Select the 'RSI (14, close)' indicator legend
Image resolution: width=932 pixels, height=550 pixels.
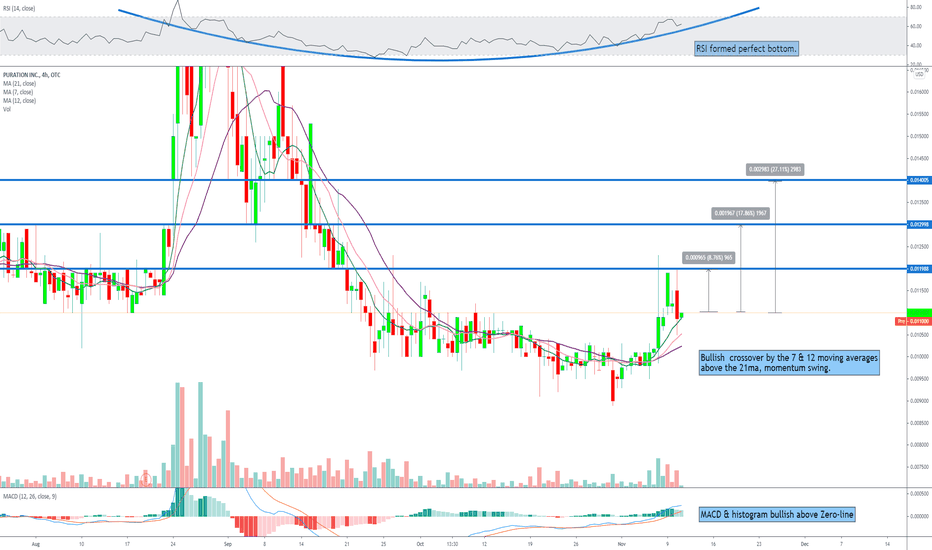[x=19, y=8]
